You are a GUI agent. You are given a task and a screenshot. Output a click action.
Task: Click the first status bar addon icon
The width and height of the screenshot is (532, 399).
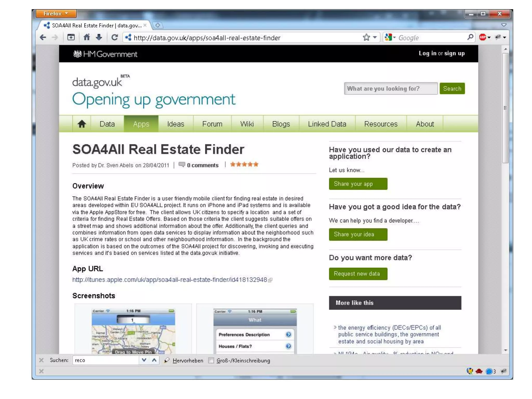pos(470,371)
